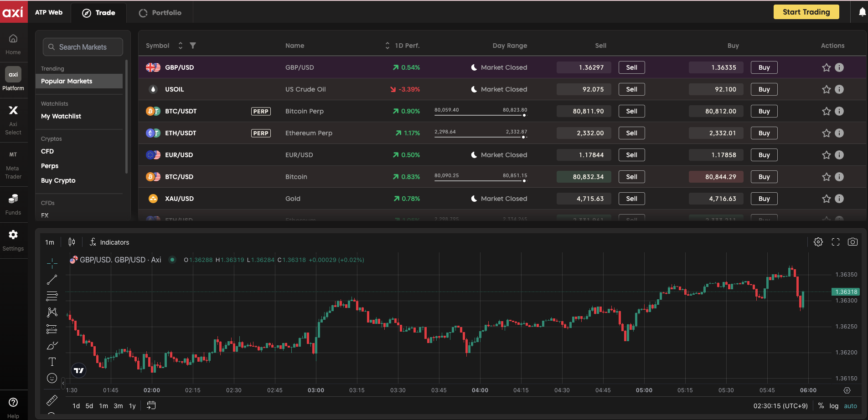
Task: Open the time axis settings icon
Action: point(847,390)
